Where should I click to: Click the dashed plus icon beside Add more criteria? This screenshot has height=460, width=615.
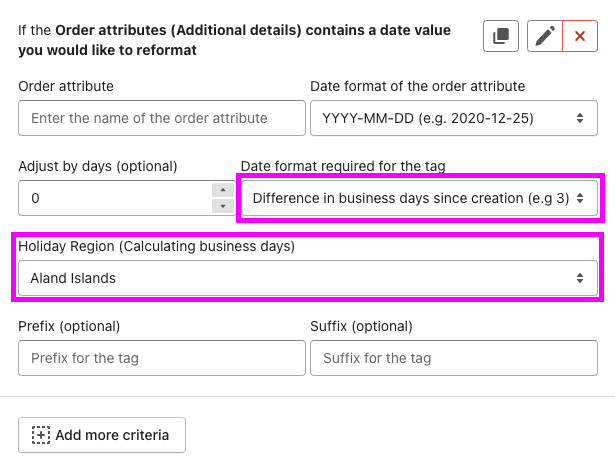coord(41,435)
